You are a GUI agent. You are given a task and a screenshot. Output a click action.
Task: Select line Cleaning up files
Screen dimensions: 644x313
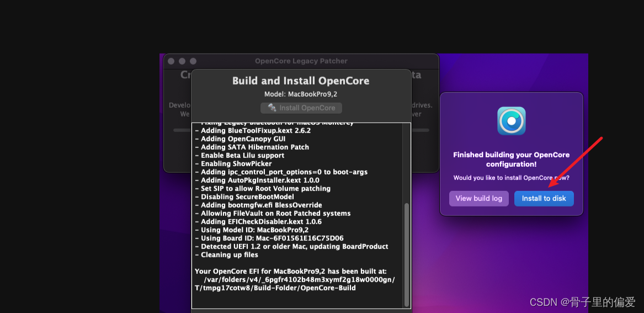(226, 254)
